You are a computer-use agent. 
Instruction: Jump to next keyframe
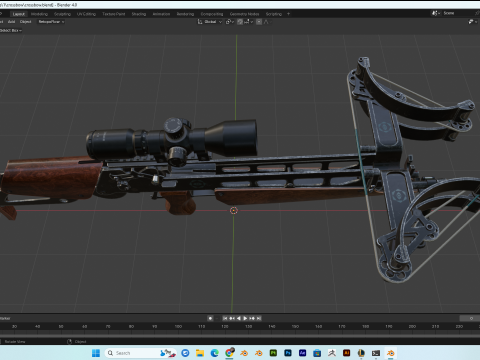(252, 318)
